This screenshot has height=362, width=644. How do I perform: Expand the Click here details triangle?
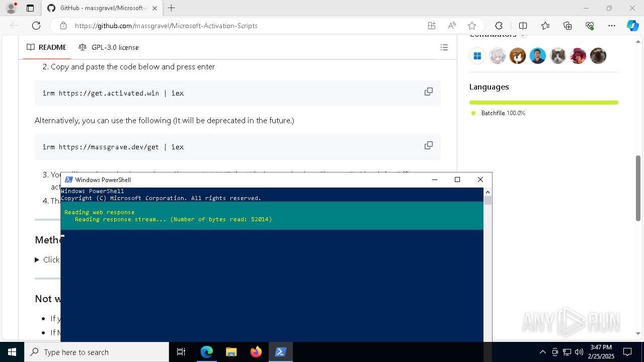pyautogui.click(x=37, y=260)
